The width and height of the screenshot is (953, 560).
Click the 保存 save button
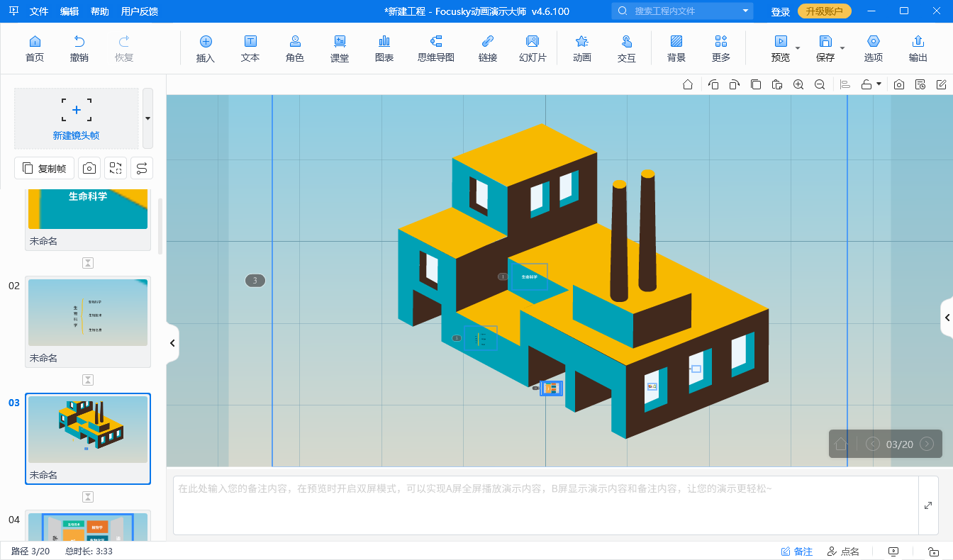[x=825, y=48]
